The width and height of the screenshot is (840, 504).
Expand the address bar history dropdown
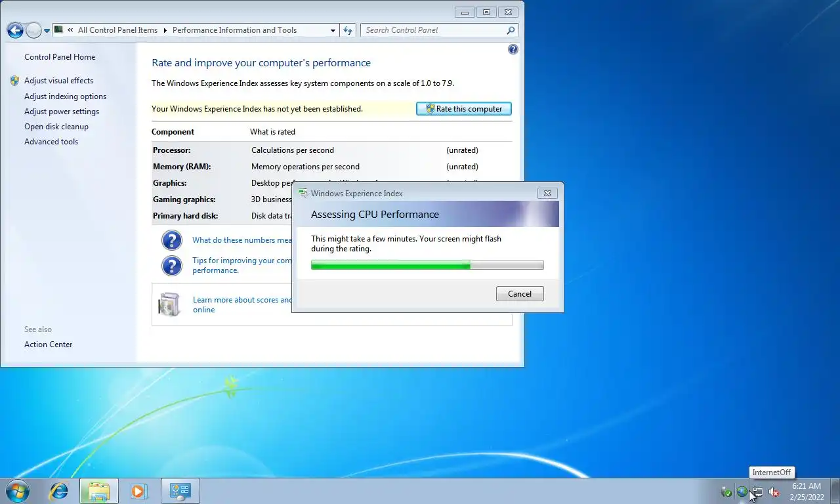pyautogui.click(x=333, y=30)
